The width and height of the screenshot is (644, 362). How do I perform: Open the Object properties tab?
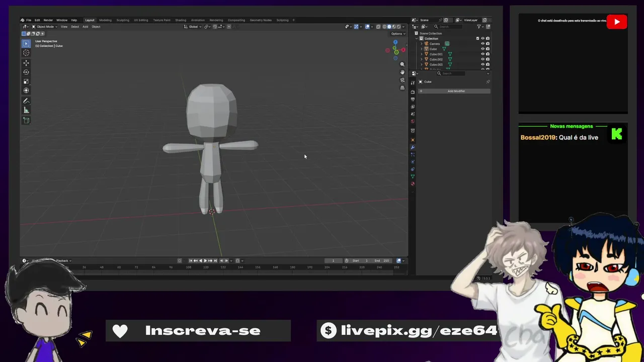tap(413, 140)
